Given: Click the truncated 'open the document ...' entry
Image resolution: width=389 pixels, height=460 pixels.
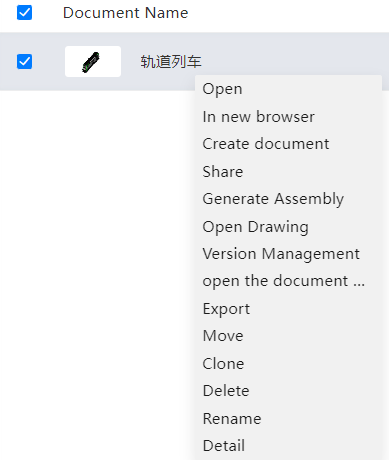Looking at the screenshot, I should (283, 281).
